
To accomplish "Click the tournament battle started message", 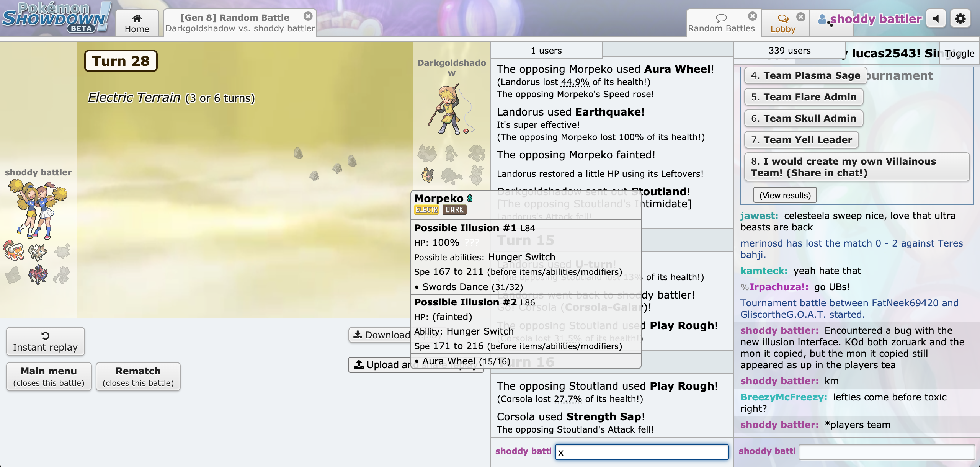I will pos(849,309).
